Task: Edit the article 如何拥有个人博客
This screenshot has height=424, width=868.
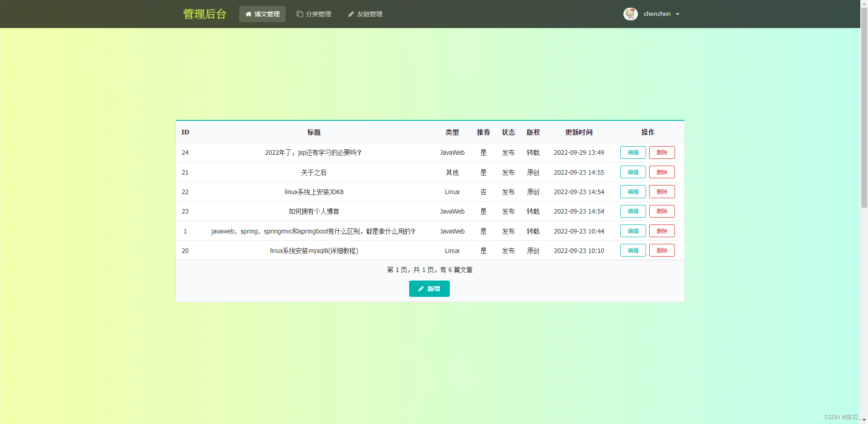Action: tap(633, 211)
